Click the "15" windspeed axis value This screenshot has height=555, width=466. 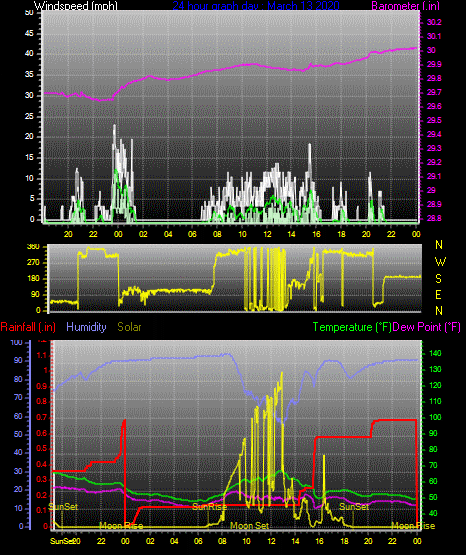coord(29,158)
